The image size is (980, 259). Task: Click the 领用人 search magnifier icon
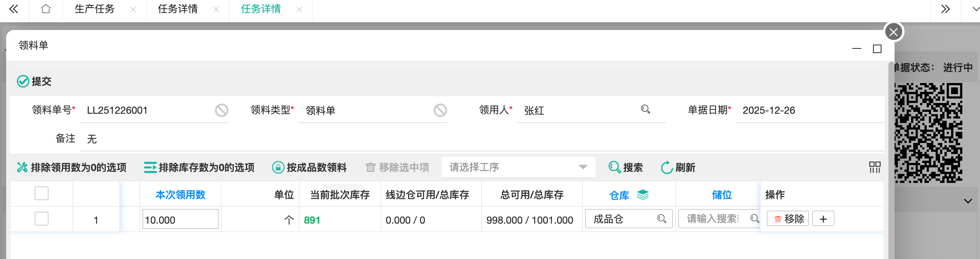(x=646, y=110)
